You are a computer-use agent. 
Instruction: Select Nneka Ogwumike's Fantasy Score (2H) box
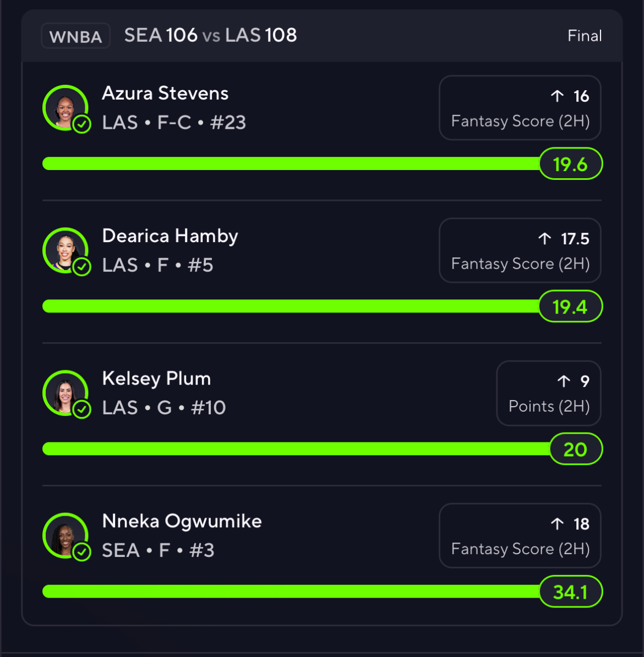(520, 536)
